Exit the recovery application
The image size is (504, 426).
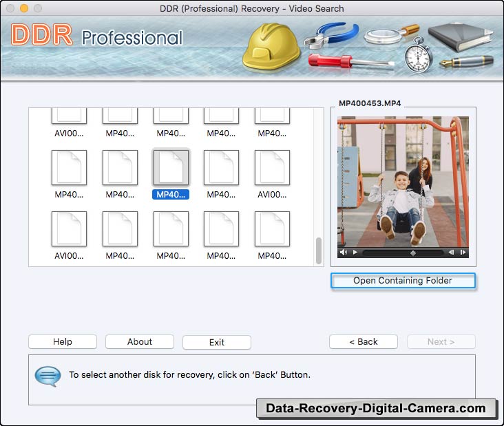tap(217, 342)
